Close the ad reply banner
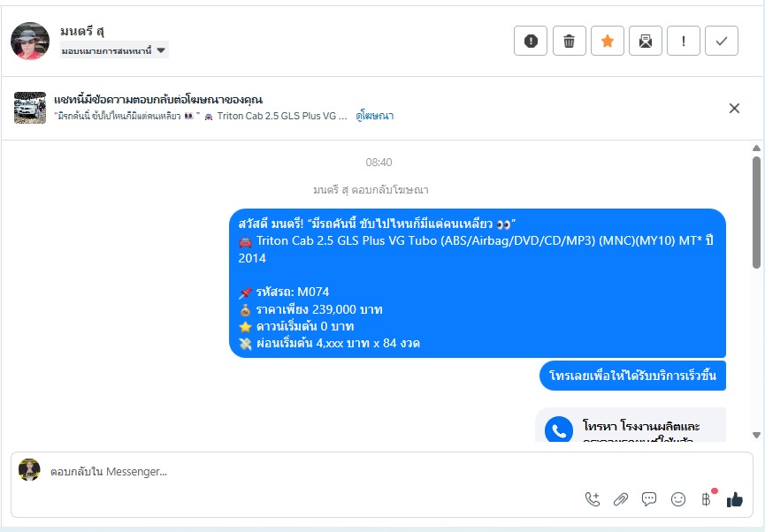Image resolution: width=765 pixels, height=532 pixels. (734, 108)
